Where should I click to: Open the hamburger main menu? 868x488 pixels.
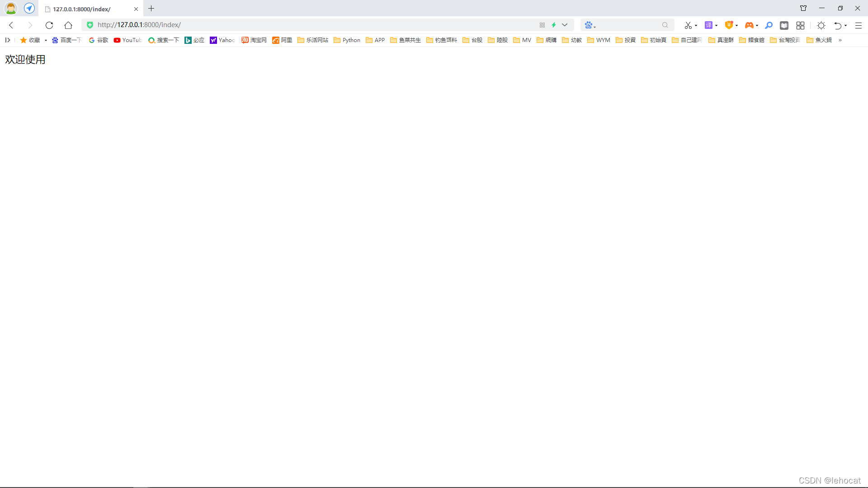(858, 25)
